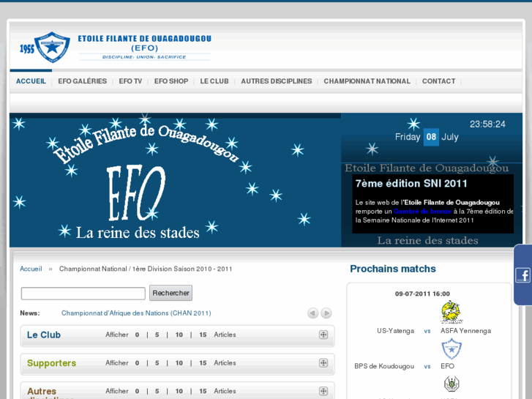Open the Le Club menu item
This screenshot has height=399, width=532.
(x=214, y=81)
